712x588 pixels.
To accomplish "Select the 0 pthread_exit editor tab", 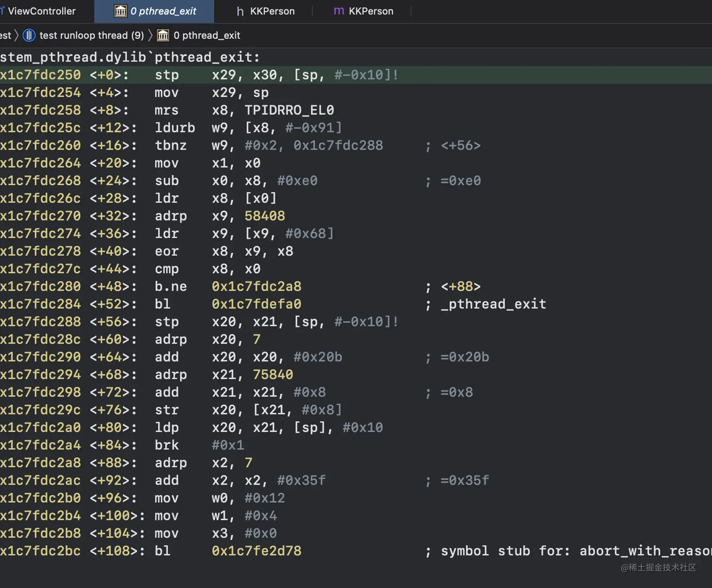I will (x=154, y=11).
